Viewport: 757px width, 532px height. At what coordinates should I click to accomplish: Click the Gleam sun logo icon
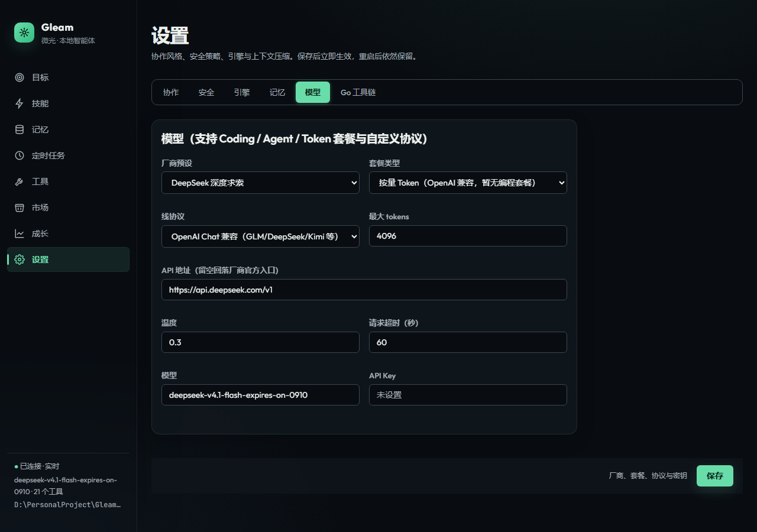click(x=24, y=33)
